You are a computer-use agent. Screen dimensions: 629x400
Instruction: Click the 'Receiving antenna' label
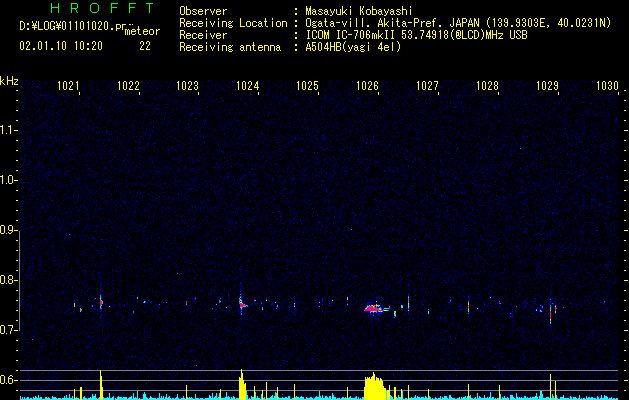pos(230,47)
